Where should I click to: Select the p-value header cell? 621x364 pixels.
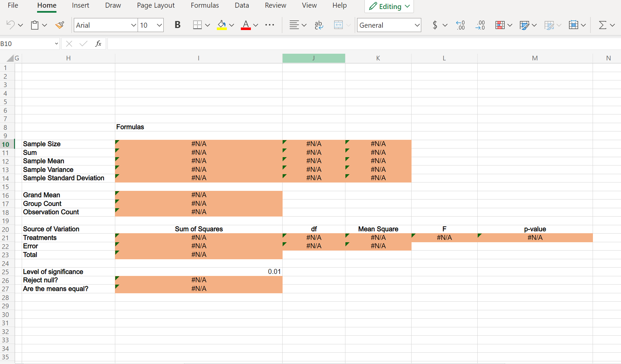(x=535, y=229)
